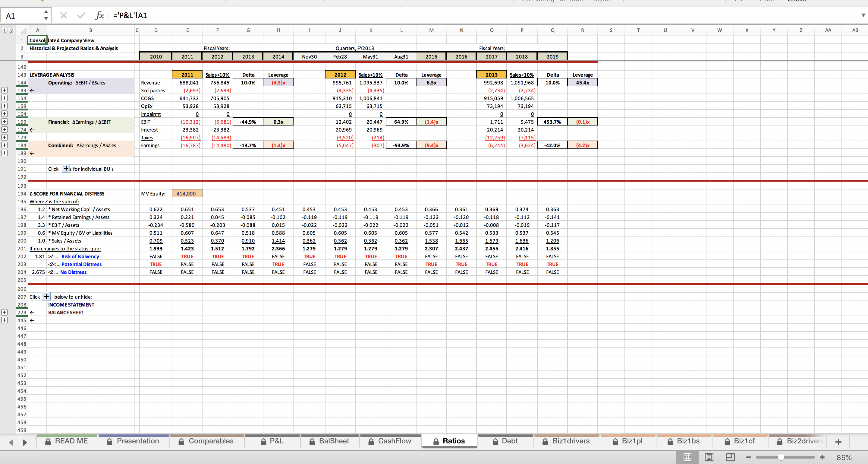The image size is (868, 464).
Task: Expand grouped rows at row 159
Action: pyautogui.click(x=5, y=106)
